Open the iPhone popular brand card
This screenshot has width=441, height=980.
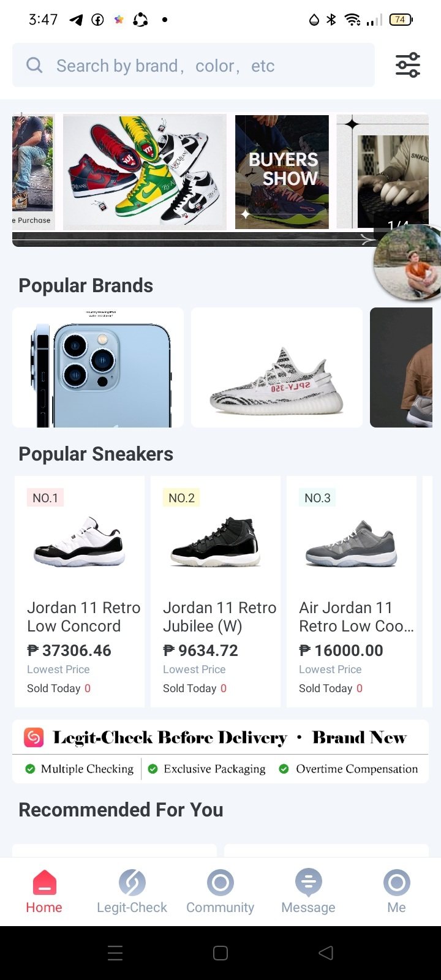coord(98,367)
